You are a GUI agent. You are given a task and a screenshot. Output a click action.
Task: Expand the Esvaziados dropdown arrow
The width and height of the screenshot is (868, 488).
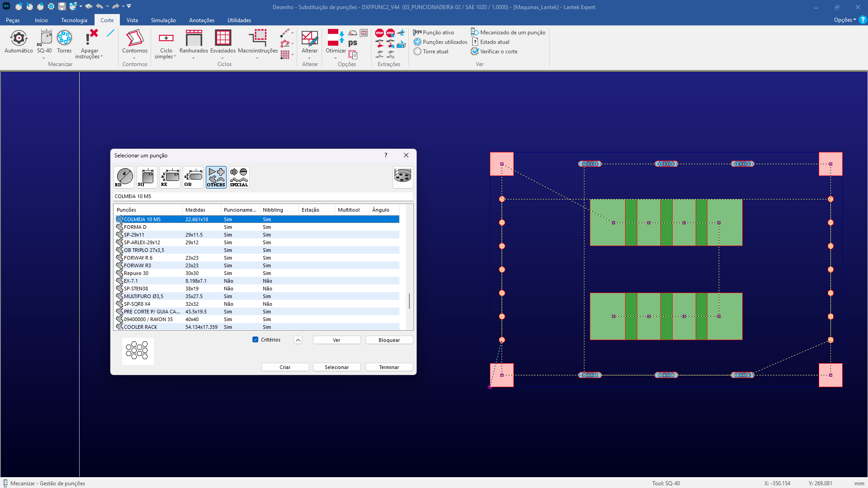[223, 58]
